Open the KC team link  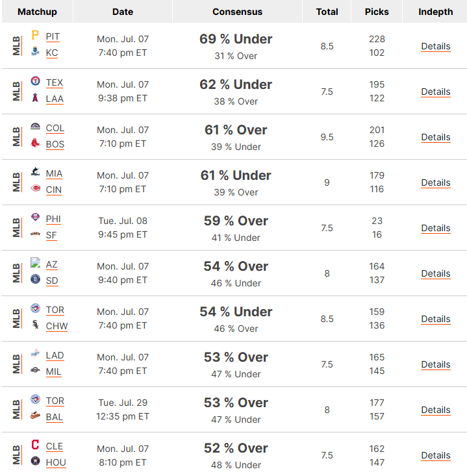point(51,53)
